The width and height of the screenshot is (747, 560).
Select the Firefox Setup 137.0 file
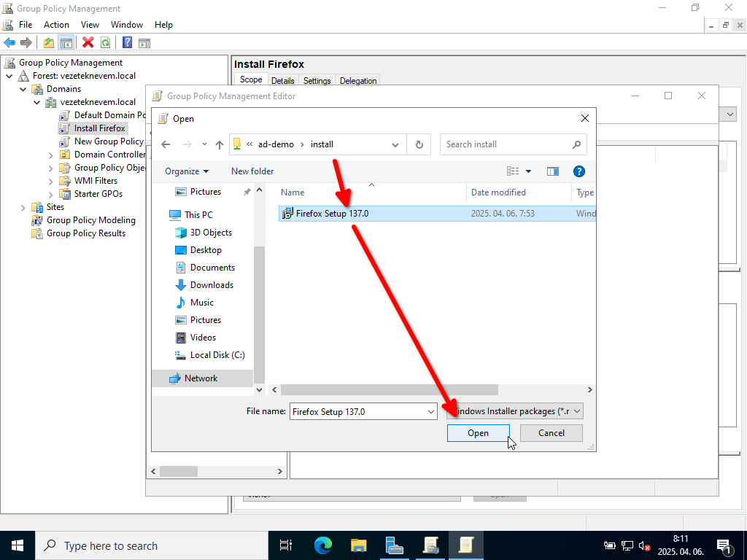coord(332,214)
